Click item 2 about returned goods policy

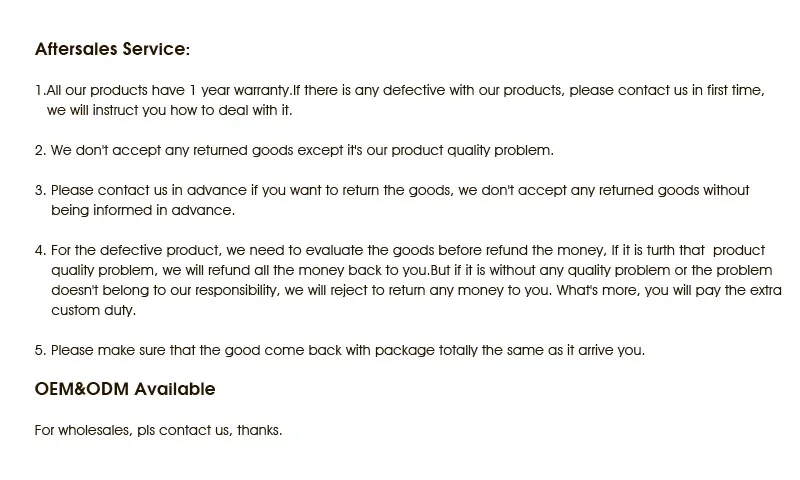tap(294, 150)
